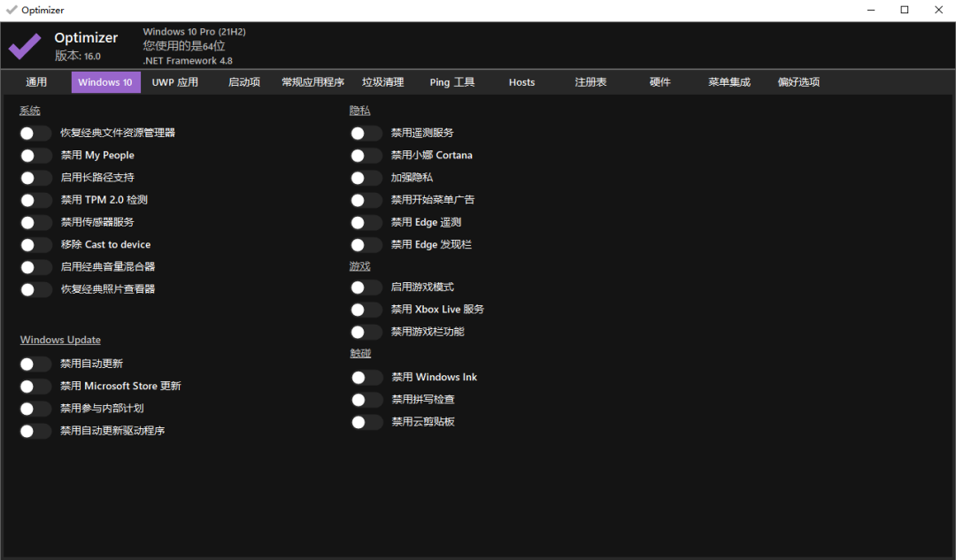956x560 pixels.
Task: Enable 加强隐私 switch
Action: 366,178
